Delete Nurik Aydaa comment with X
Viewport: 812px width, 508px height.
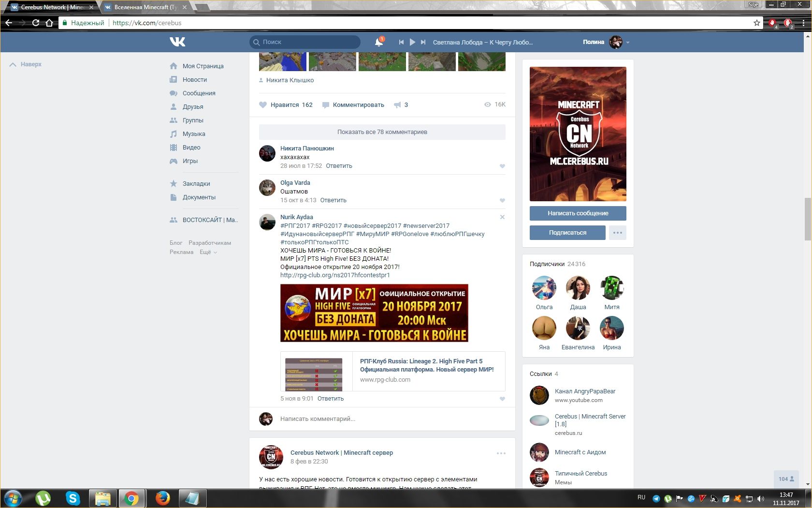pyautogui.click(x=502, y=217)
